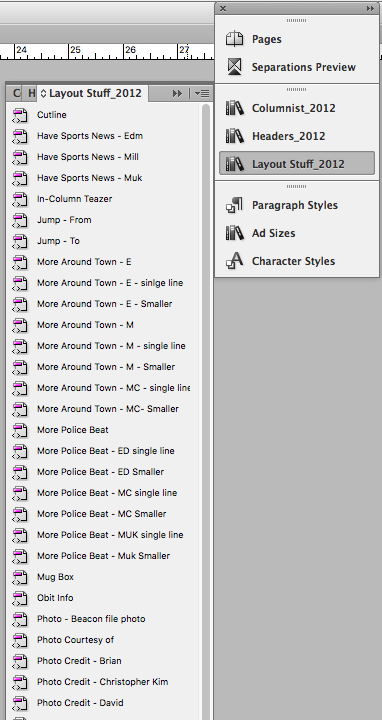The image size is (382, 720).
Task: Open the Paragraph Styles panel icon
Action: click(x=234, y=205)
